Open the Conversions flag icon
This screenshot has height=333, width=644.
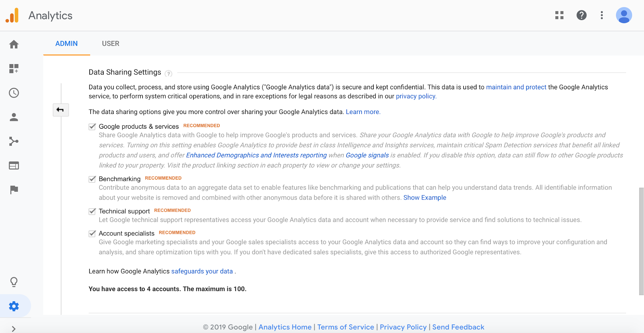coord(14,190)
